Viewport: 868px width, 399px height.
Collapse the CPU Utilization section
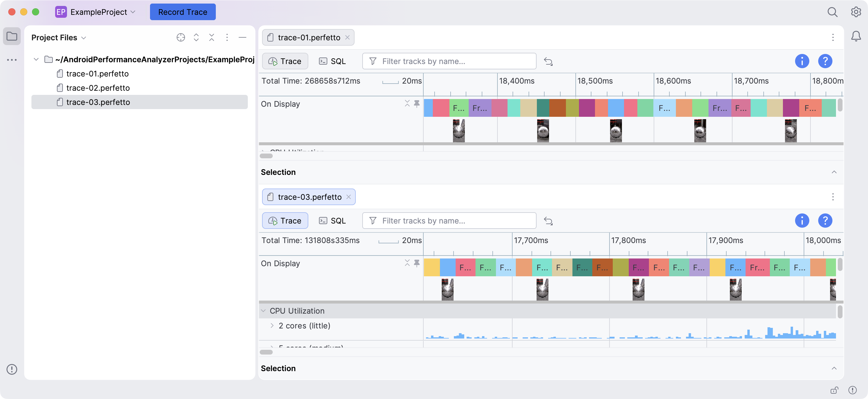[x=264, y=311]
